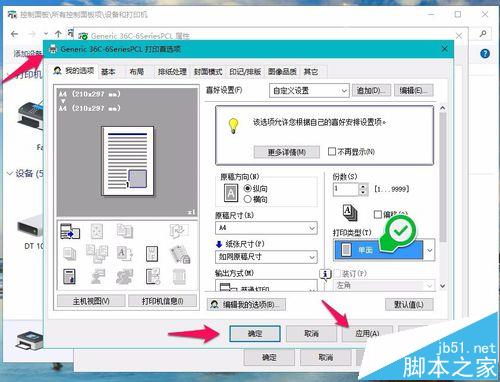Switch to the 印记/排版 tab
The image size is (500, 382).
click(x=245, y=71)
